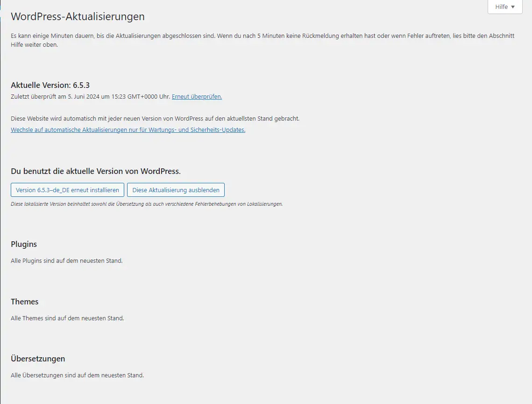Image resolution: width=532 pixels, height=404 pixels.
Task: Click the Themes section heading
Action: pos(24,302)
